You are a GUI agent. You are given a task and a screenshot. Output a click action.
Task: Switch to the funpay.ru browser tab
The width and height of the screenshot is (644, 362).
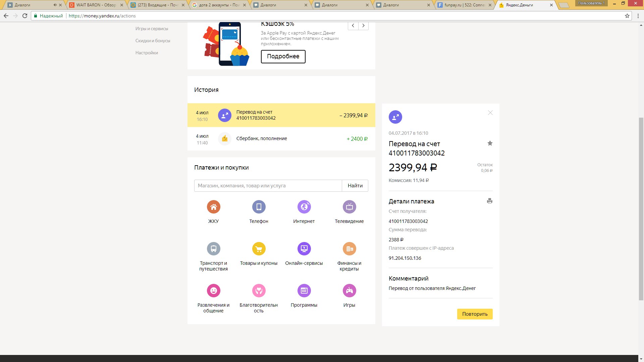[465, 5]
